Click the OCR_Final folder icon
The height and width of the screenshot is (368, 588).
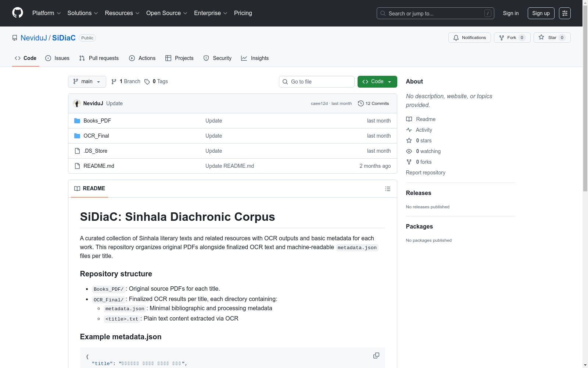77,136
